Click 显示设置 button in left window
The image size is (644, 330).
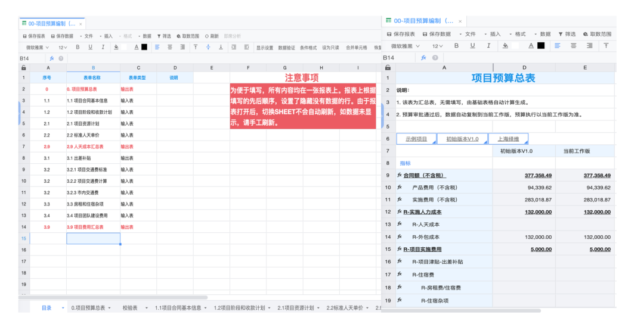[x=265, y=48]
